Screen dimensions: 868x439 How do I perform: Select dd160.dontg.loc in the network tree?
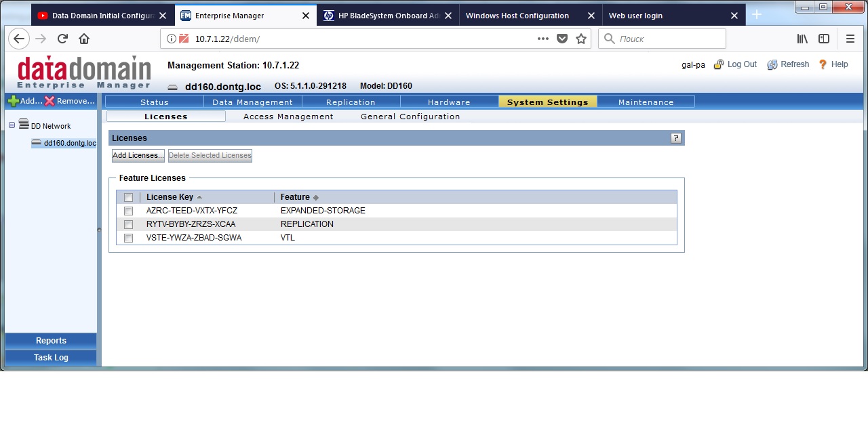coord(70,143)
